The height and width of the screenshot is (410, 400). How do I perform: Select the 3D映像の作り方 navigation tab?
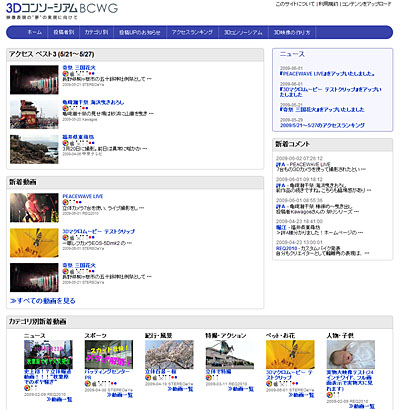click(x=292, y=32)
